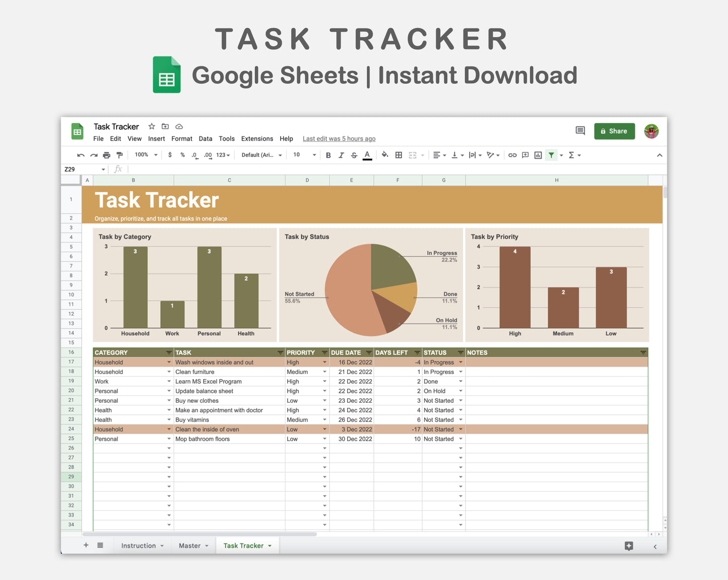The image size is (728, 580).
Task: Click the Share button
Action: [x=614, y=131]
